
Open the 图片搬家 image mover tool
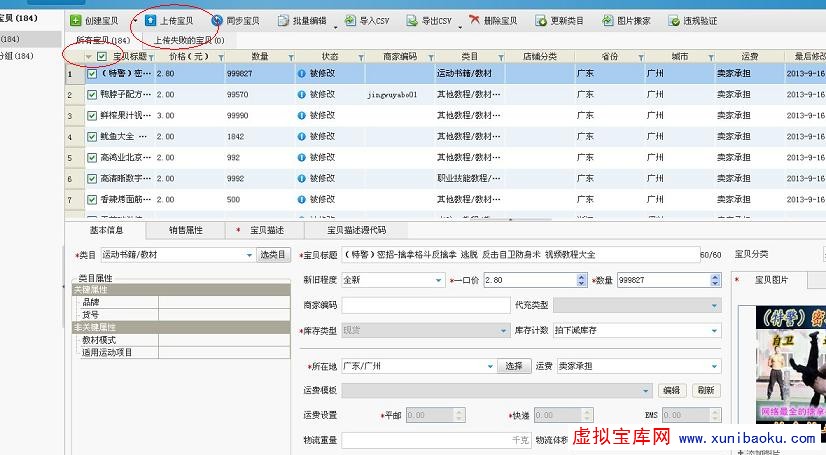pyautogui.click(x=608, y=20)
